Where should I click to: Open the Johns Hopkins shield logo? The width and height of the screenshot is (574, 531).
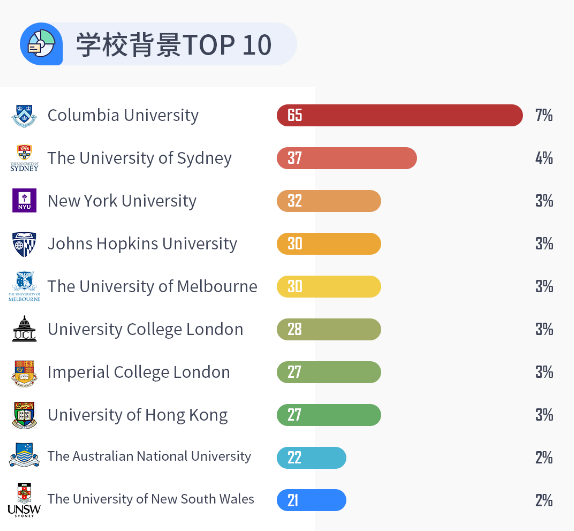[24, 244]
